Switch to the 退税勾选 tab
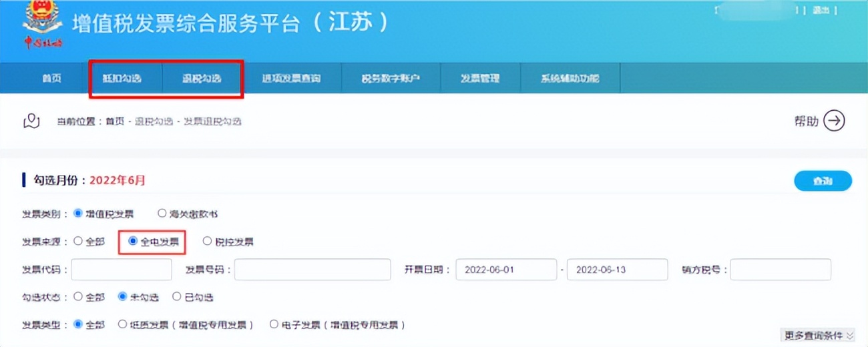This screenshot has height=347, width=868. (x=202, y=78)
